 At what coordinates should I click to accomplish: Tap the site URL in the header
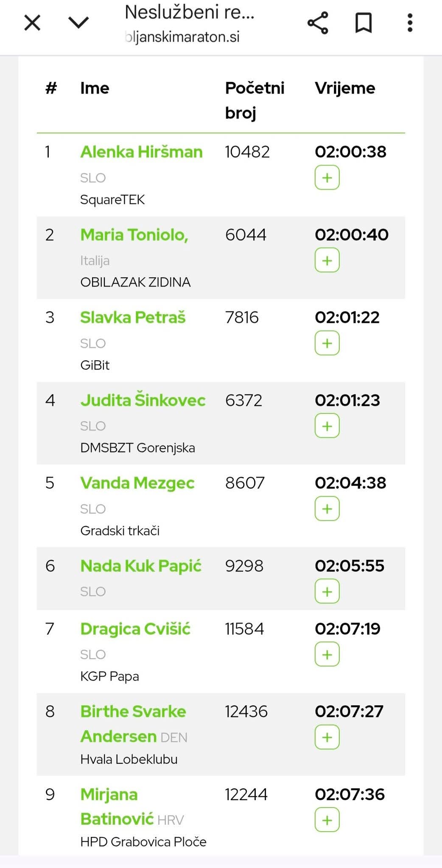click(183, 37)
